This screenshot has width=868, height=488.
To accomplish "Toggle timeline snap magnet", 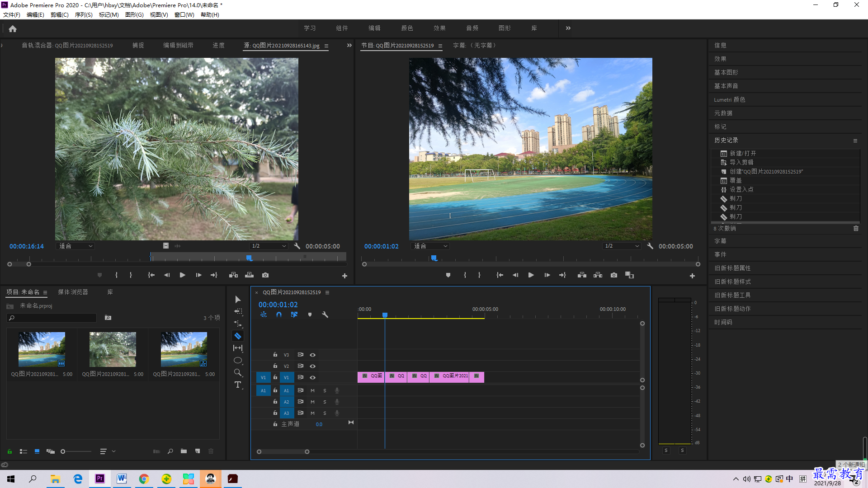I will [279, 314].
